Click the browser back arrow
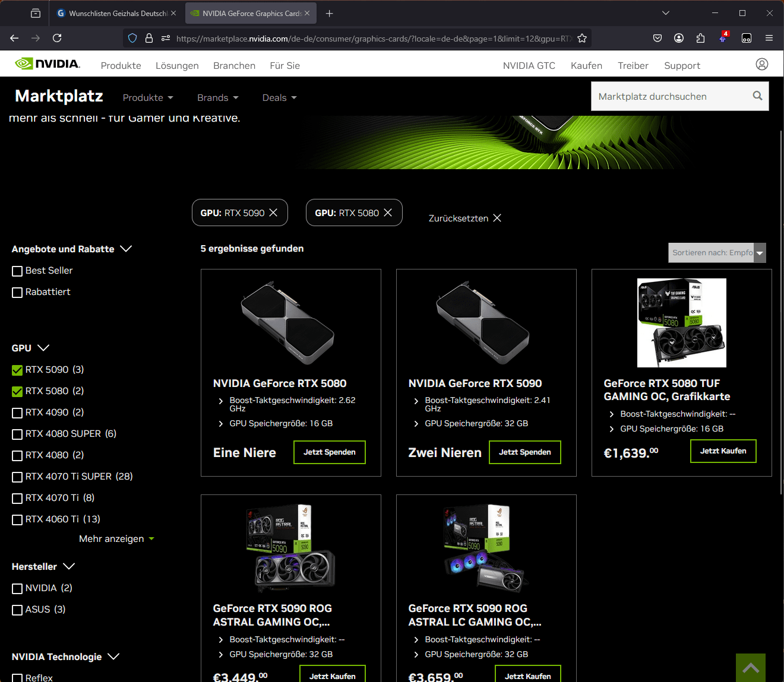Image resolution: width=784 pixels, height=682 pixels. (x=14, y=38)
